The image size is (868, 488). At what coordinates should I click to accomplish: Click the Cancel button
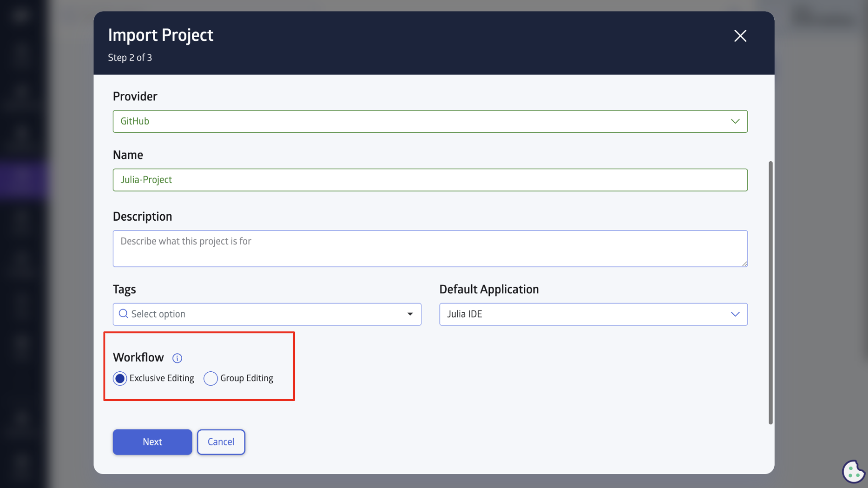pyautogui.click(x=221, y=442)
